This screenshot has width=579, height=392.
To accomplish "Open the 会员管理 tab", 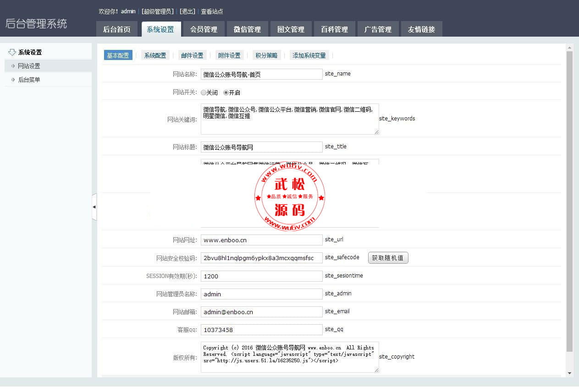I will [204, 29].
